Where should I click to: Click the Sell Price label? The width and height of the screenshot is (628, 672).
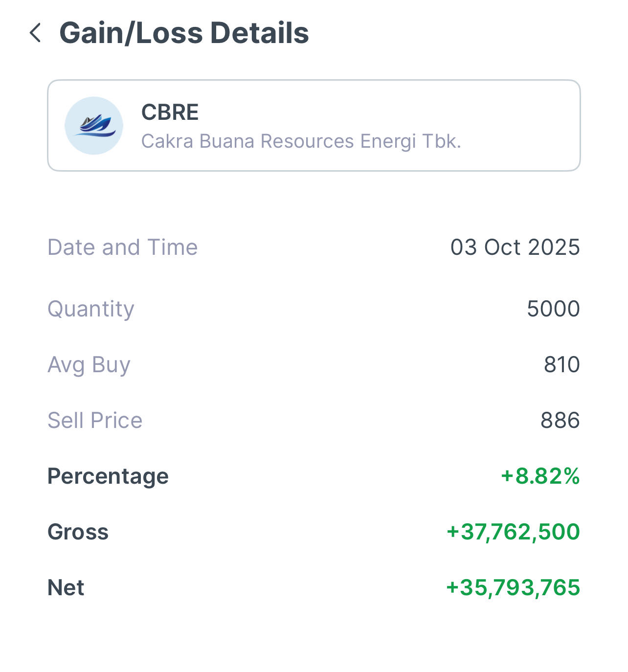pos(95,420)
